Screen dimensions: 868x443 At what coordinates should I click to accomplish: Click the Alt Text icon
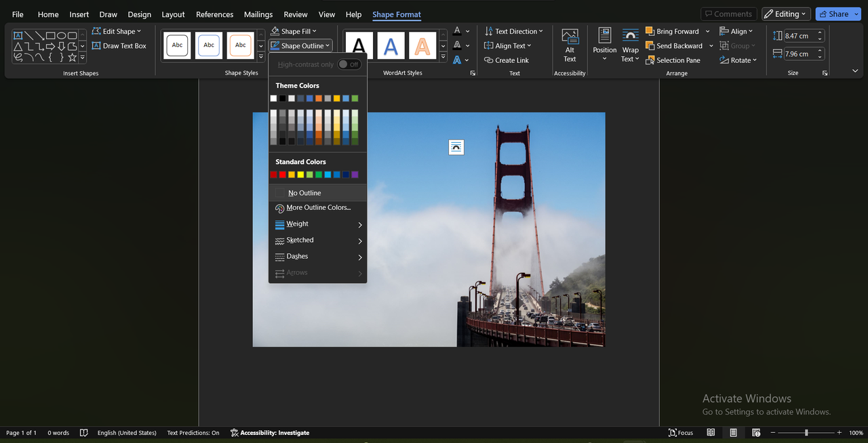point(570,37)
